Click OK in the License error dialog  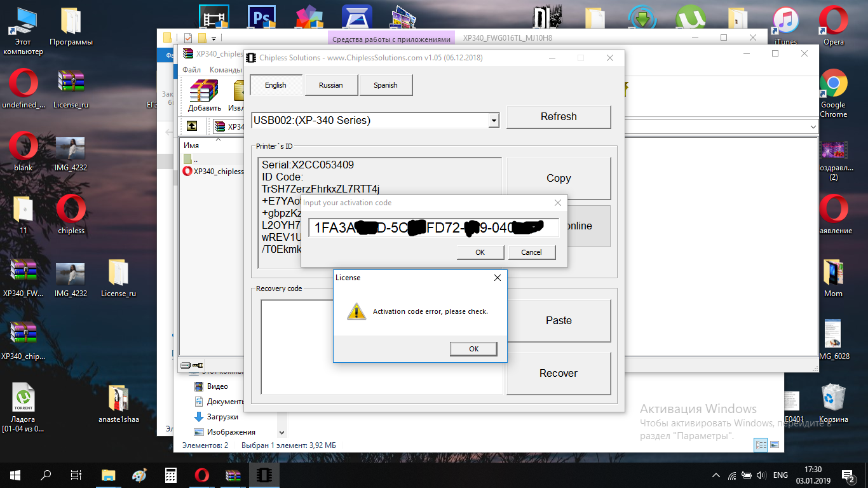473,349
